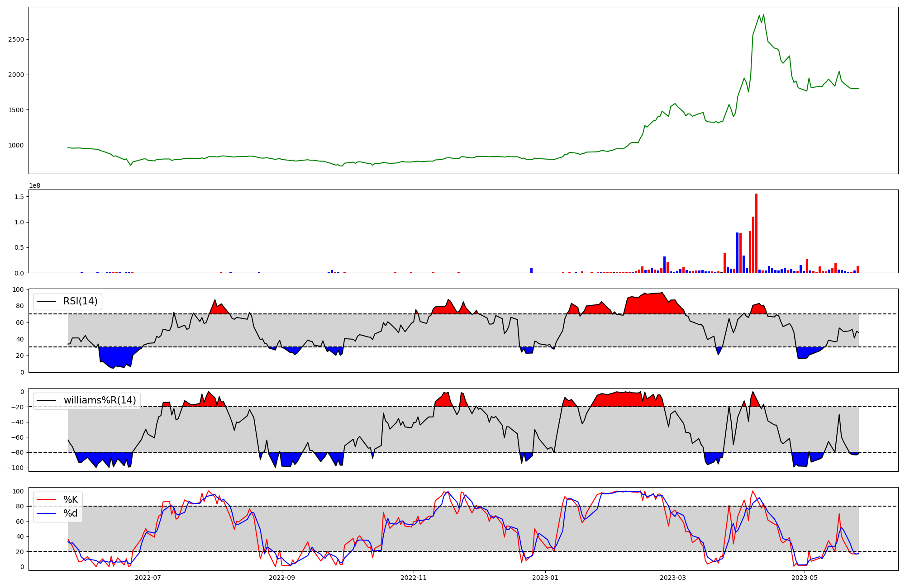Screen dimensions: 905x588
Task: Select the 2023-01 date axis label
Action: click(545, 578)
